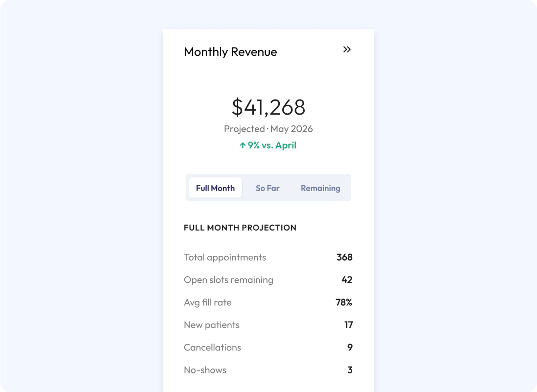
Task: Click the 9 cancellations value
Action: 350,347
